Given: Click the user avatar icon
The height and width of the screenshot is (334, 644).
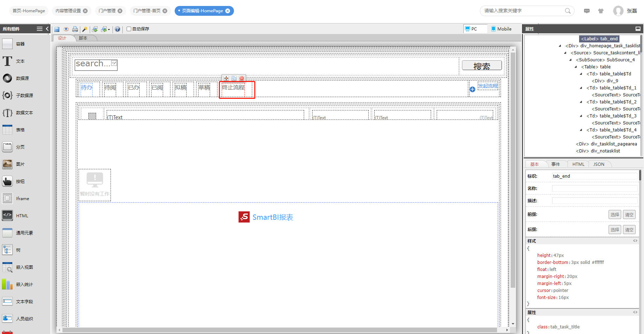Looking at the screenshot, I should click(x=618, y=11).
